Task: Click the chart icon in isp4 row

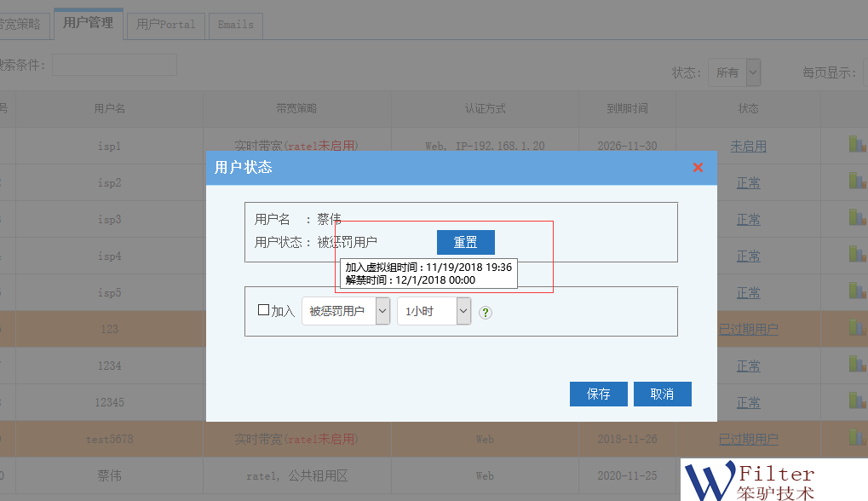Action: [x=857, y=255]
